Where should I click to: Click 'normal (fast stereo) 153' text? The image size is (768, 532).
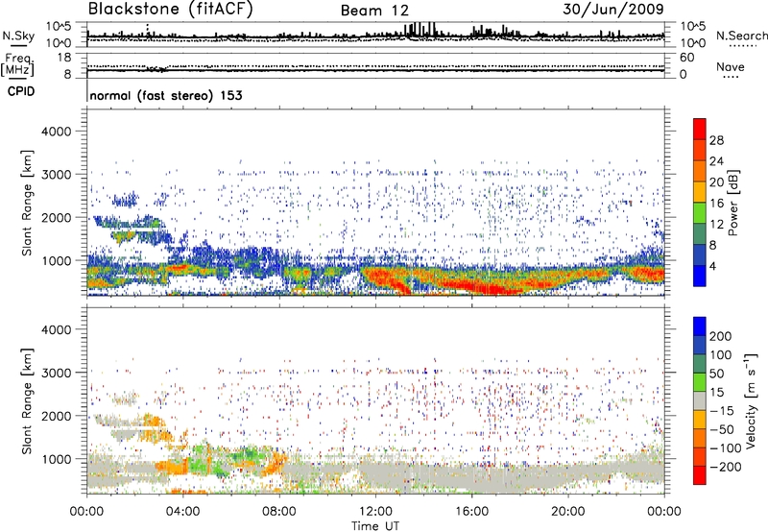tap(166, 95)
